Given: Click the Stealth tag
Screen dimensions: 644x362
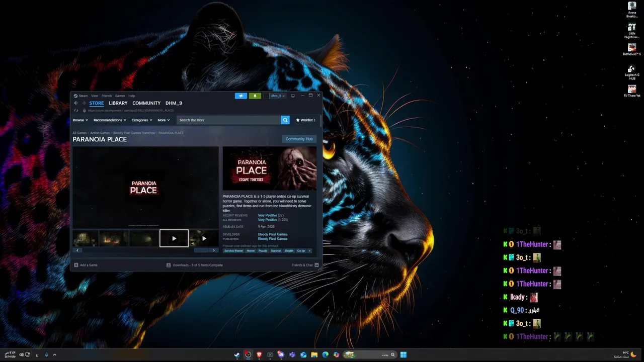Looking at the screenshot, I should (x=289, y=250).
